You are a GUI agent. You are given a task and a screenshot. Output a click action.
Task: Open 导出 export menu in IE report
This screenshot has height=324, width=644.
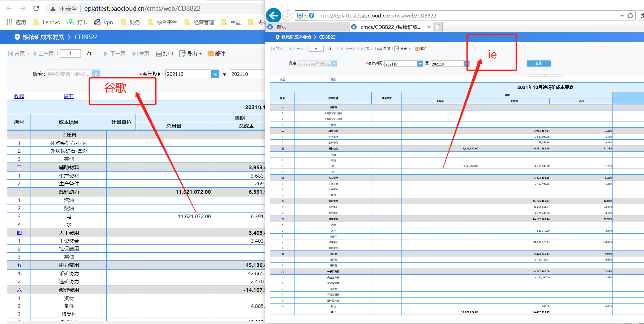click(402, 49)
